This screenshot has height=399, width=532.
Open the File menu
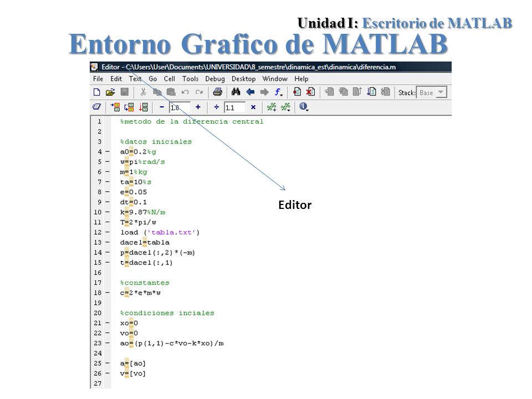[98, 79]
